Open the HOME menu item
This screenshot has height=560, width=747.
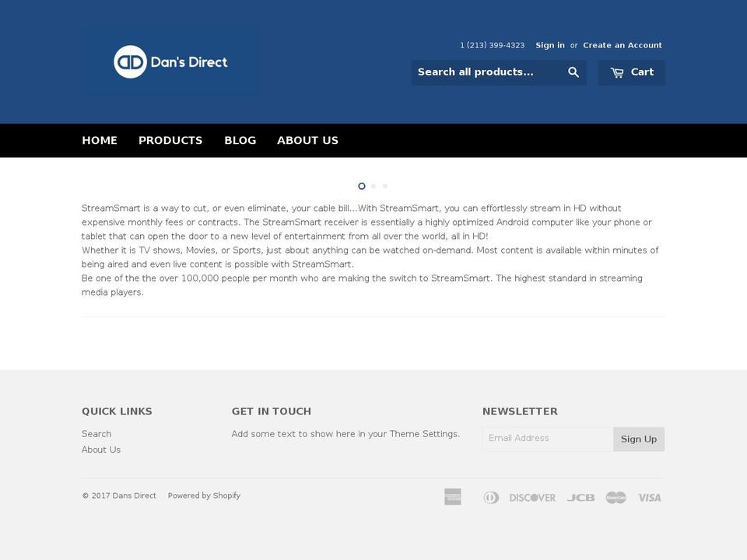coord(100,141)
